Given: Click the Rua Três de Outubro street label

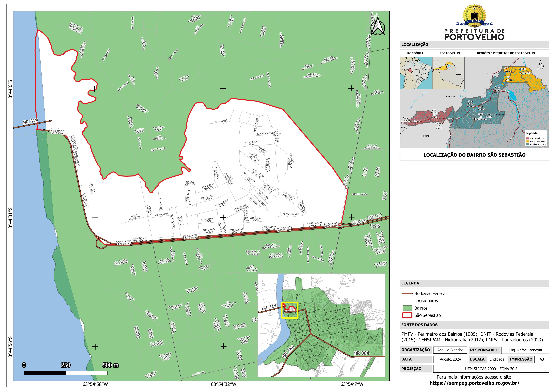Looking at the screenshot, I should (x=253, y=253).
